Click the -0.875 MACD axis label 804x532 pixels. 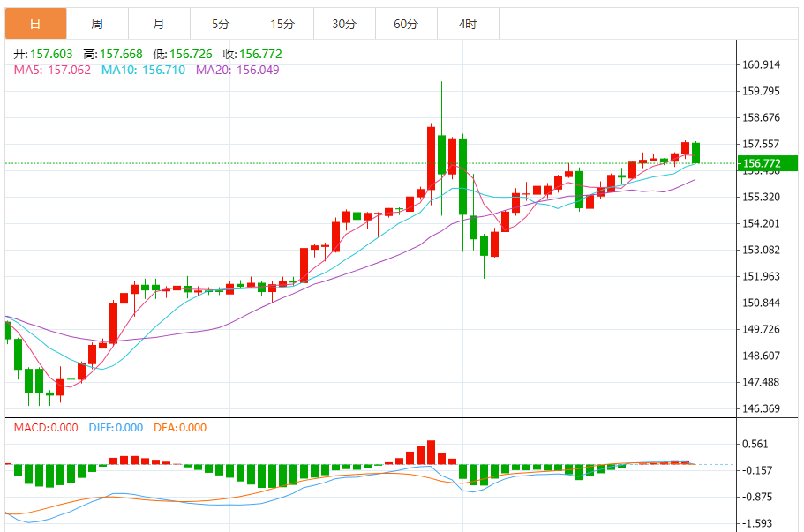tap(757, 497)
